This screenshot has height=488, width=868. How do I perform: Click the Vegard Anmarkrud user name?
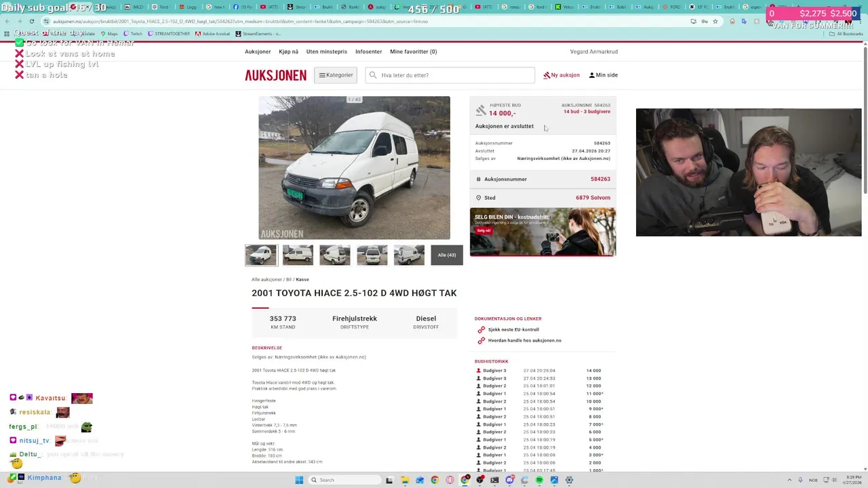click(594, 52)
